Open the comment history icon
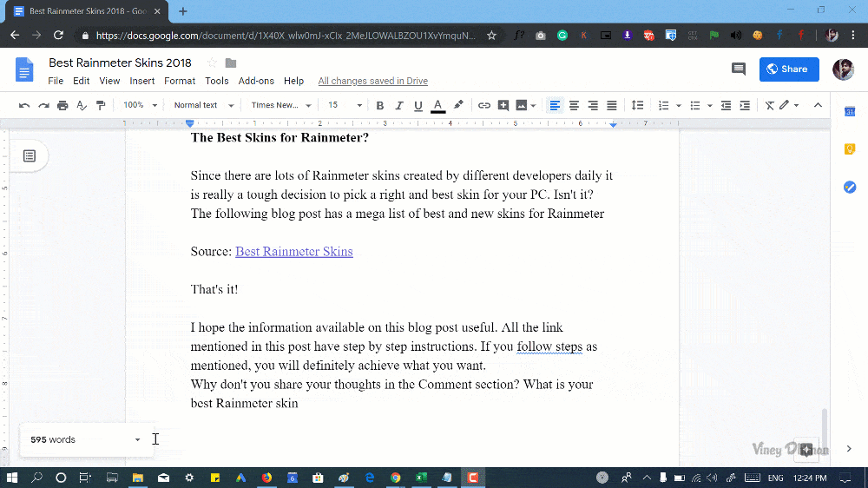Screen dimensions: 868x488 [738, 69]
